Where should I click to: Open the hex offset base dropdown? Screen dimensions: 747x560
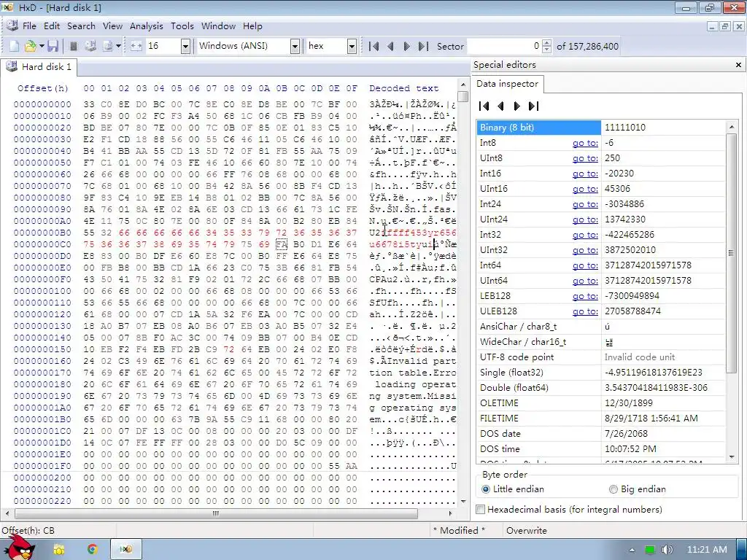[352, 46]
